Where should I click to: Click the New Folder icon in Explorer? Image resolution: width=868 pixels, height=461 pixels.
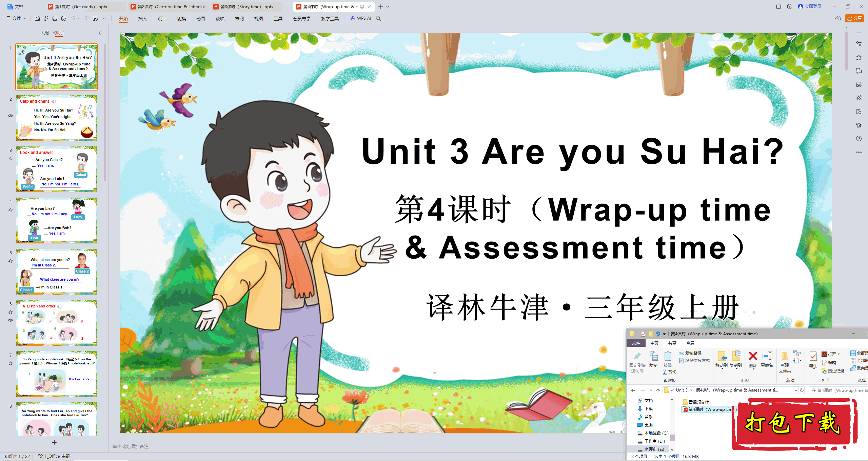(x=785, y=356)
